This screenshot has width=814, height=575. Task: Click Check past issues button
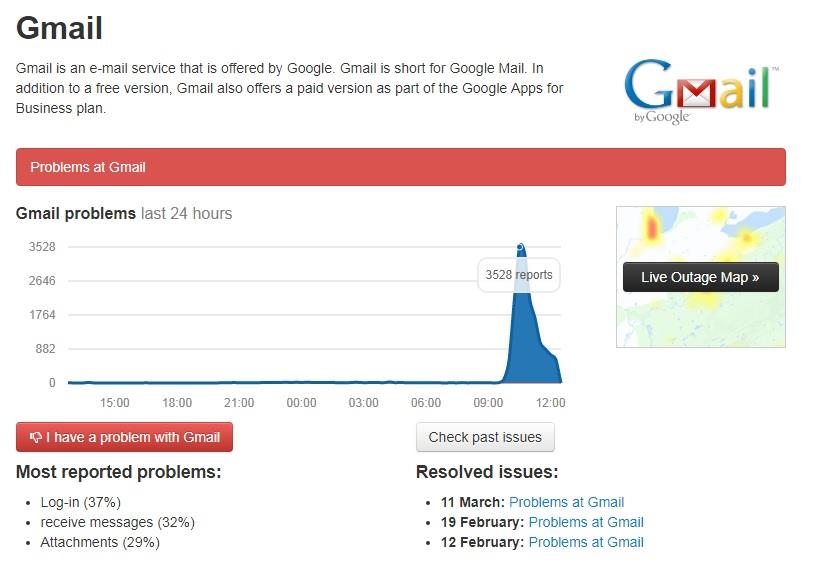point(485,437)
